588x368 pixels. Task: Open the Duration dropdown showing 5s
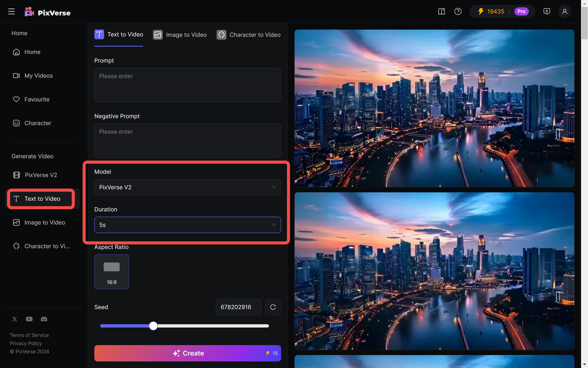(x=188, y=225)
